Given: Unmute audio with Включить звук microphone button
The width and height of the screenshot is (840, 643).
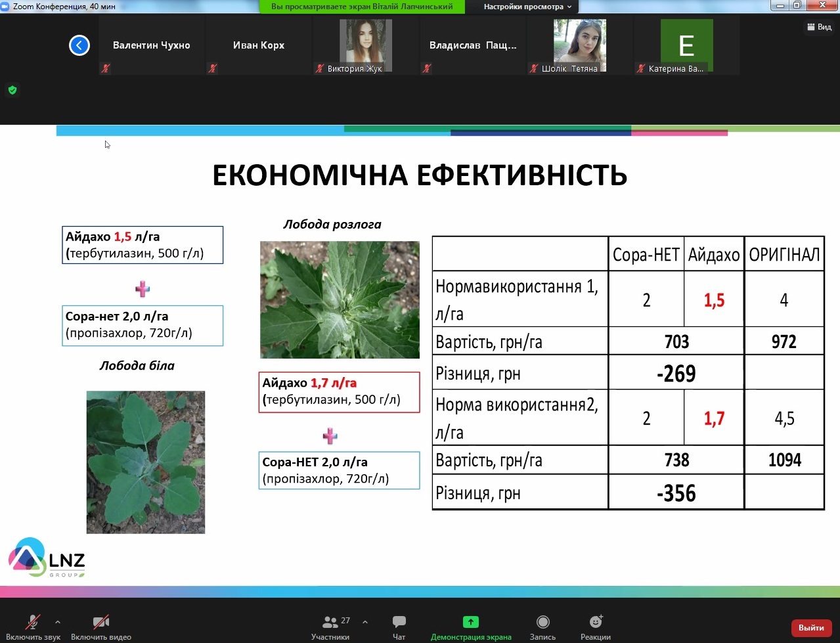Looking at the screenshot, I should [x=33, y=627].
